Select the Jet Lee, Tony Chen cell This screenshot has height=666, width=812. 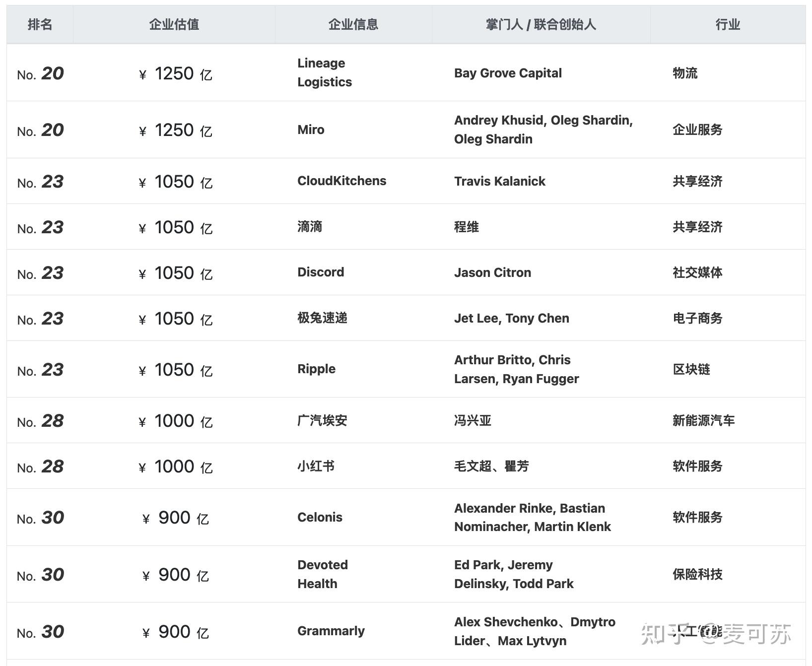pos(512,318)
